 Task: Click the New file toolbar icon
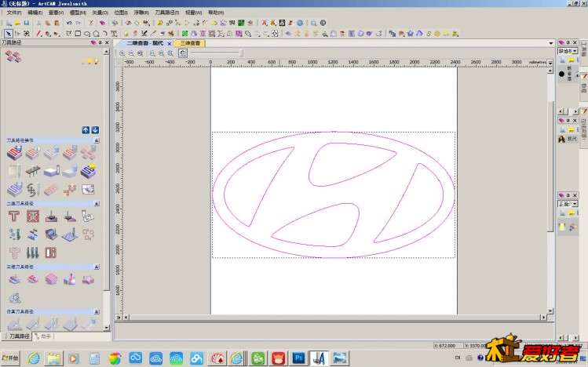pyautogui.click(x=9, y=23)
